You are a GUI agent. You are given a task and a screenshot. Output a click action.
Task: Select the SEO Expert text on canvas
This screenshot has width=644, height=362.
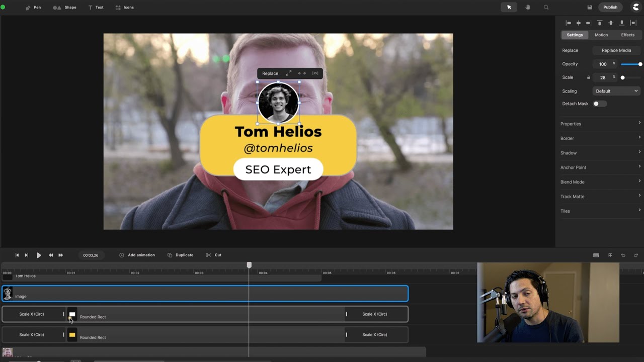(x=278, y=169)
